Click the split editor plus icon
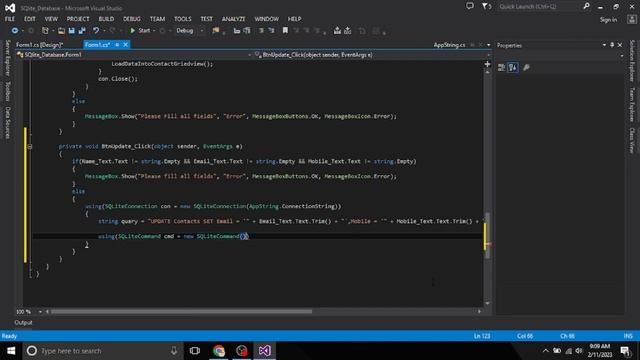 [487, 64]
